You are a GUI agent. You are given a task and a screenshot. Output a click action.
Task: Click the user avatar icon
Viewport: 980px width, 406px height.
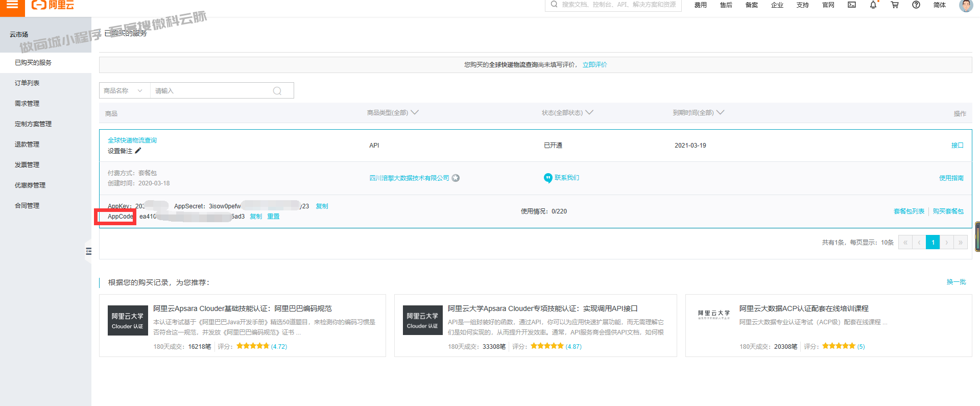(x=966, y=5)
